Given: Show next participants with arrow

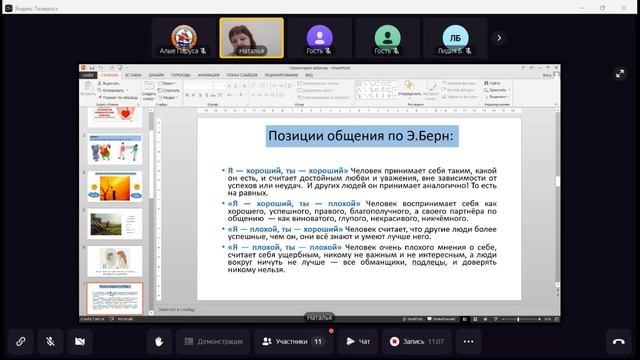Looking at the screenshot, I should (x=499, y=38).
